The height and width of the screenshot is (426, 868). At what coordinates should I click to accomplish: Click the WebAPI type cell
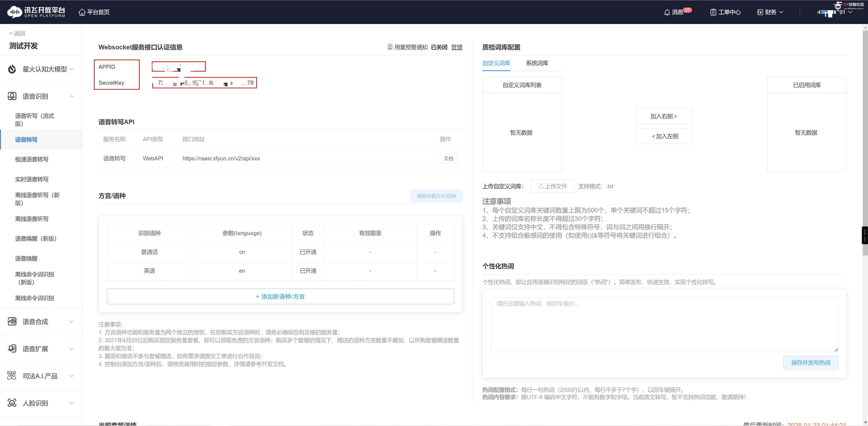click(153, 158)
